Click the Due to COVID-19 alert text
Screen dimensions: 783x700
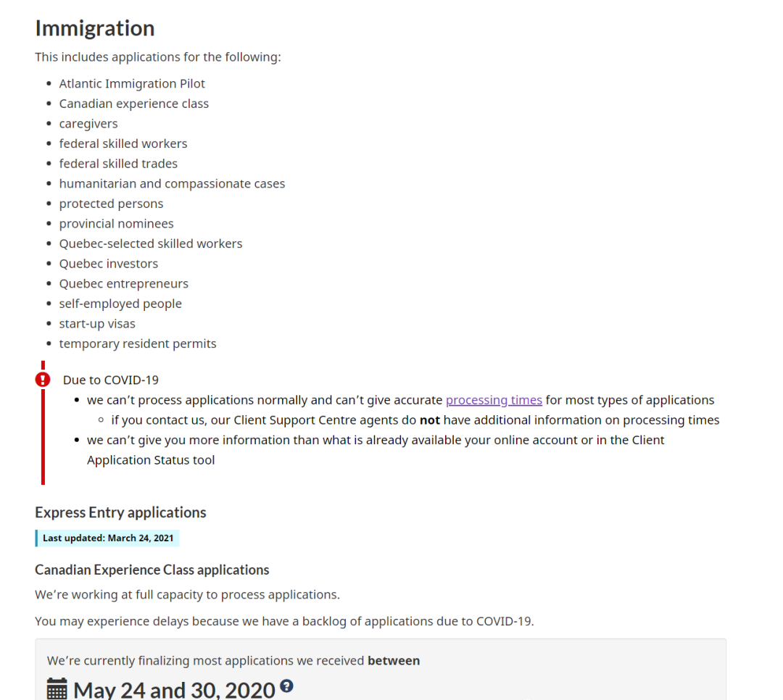[x=111, y=380]
